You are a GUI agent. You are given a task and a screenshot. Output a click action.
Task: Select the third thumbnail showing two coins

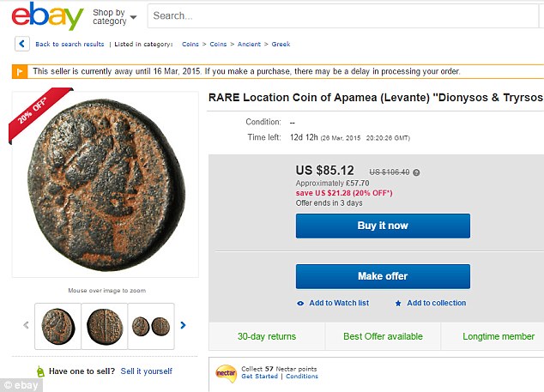point(151,326)
